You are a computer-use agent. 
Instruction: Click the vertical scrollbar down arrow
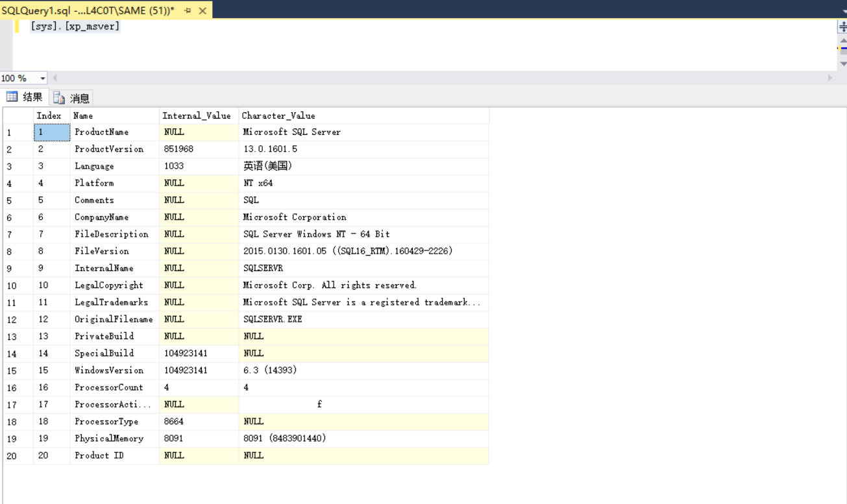(842, 62)
